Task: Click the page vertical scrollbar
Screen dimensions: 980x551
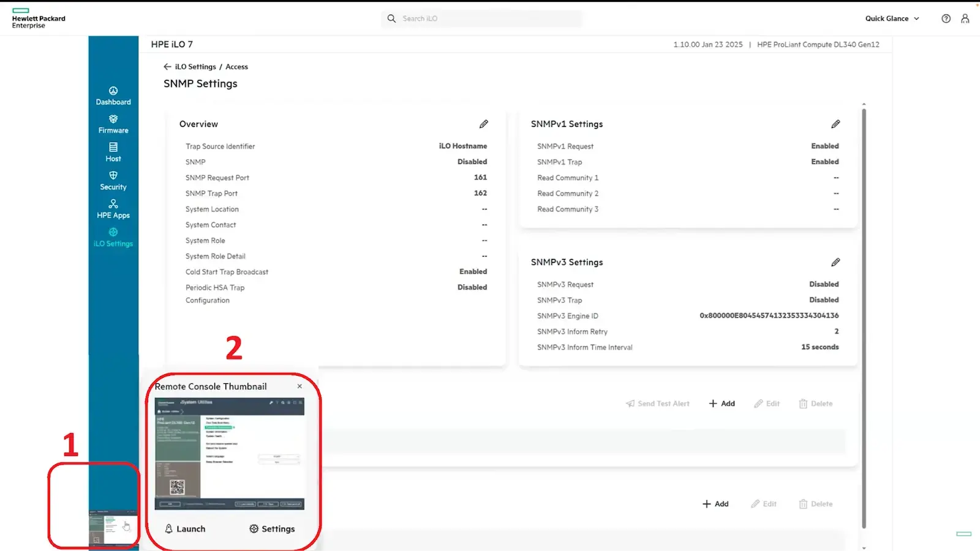Action: pyautogui.click(x=864, y=318)
